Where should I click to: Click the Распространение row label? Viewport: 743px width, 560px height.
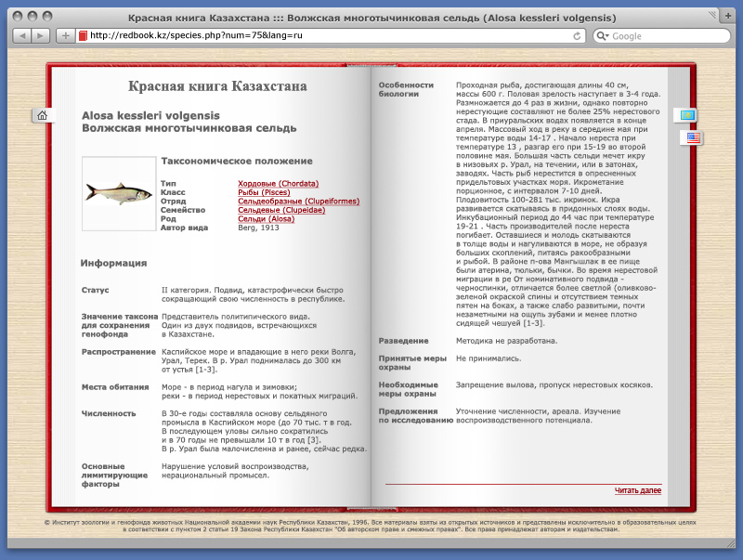(119, 352)
